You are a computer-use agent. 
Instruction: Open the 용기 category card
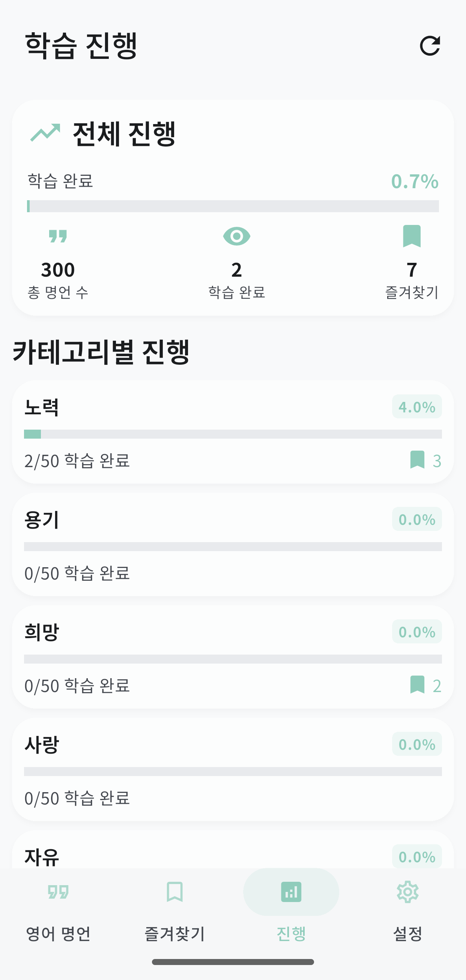pos(233,544)
